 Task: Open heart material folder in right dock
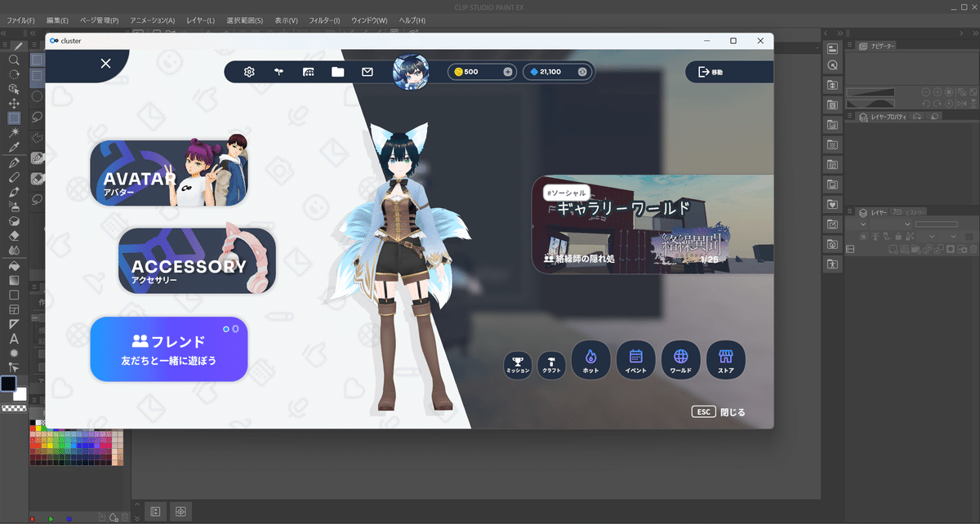coord(832,203)
